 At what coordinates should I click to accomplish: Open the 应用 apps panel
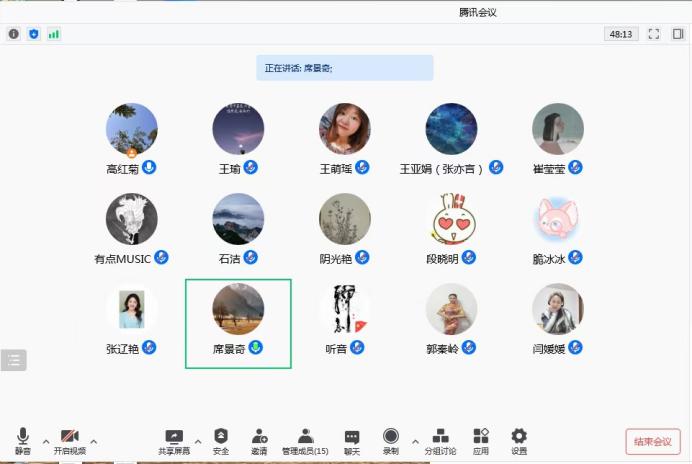click(481, 440)
